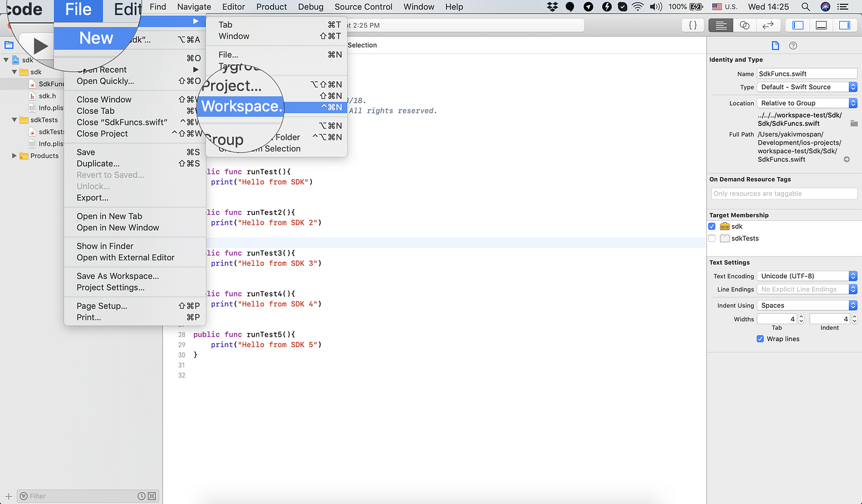Click the Name field SdkFuncs.swift
The image size is (862, 504).
click(807, 73)
